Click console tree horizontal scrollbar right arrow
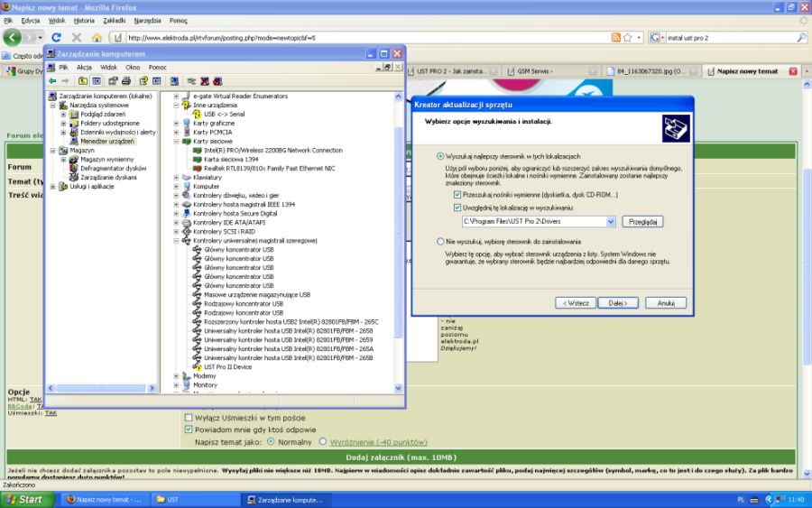 click(x=152, y=388)
